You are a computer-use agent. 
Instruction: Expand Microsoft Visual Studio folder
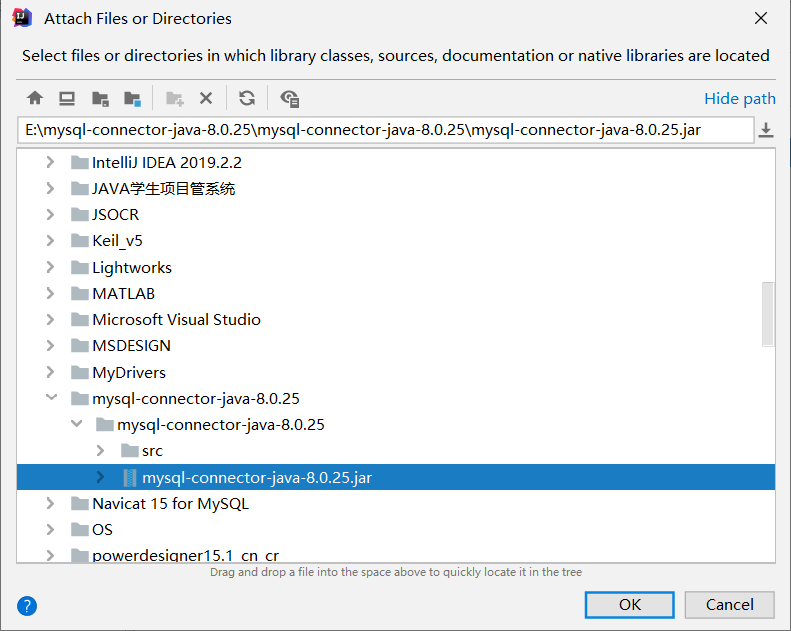[50, 319]
